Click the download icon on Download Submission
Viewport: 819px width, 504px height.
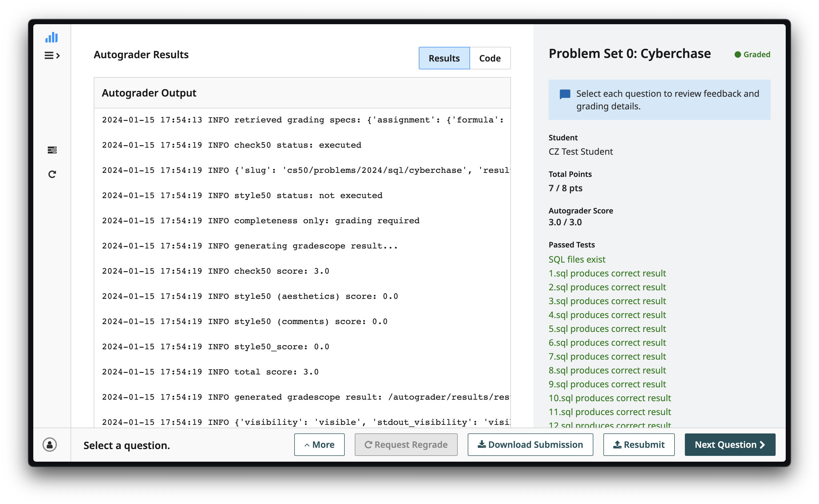[x=483, y=444]
